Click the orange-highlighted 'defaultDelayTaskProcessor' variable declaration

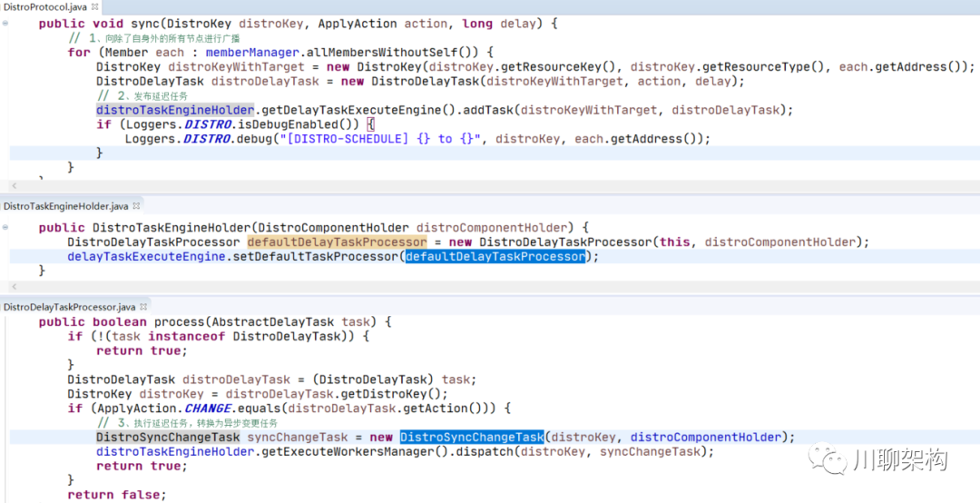[337, 242]
